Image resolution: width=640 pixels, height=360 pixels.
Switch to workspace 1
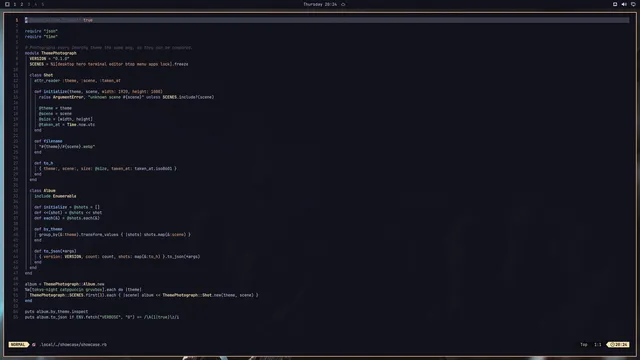tap(15, 4)
